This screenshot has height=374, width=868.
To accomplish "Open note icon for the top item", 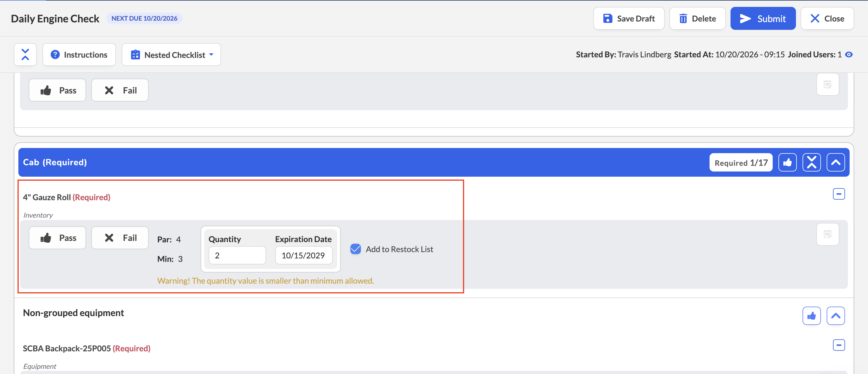I will point(828,85).
